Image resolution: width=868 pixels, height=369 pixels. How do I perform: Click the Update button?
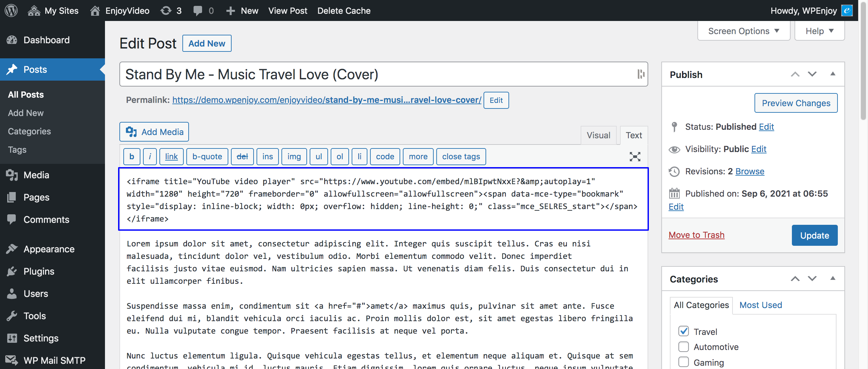tap(815, 235)
